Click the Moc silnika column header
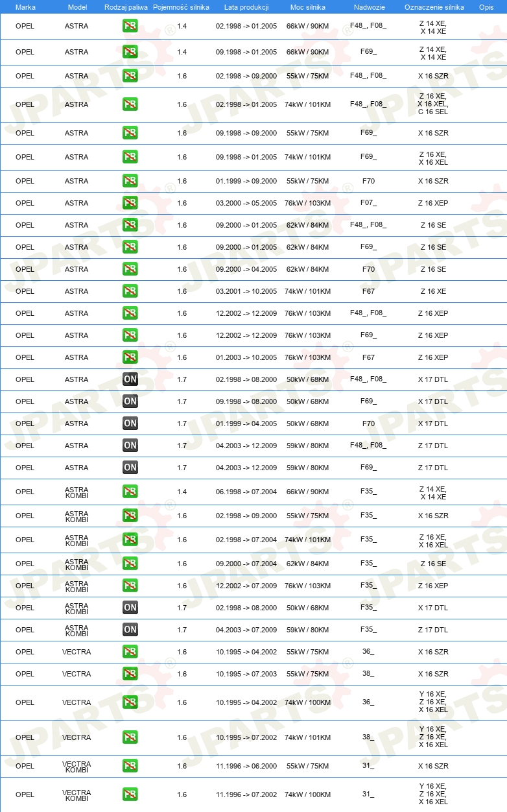Screen dimensions: 507x812 pos(307,6)
